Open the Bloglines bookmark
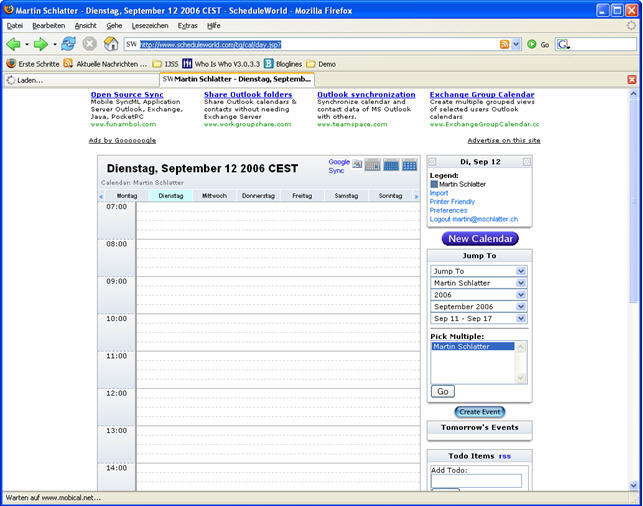Screen dimensions: 643x506 pos(283,64)
